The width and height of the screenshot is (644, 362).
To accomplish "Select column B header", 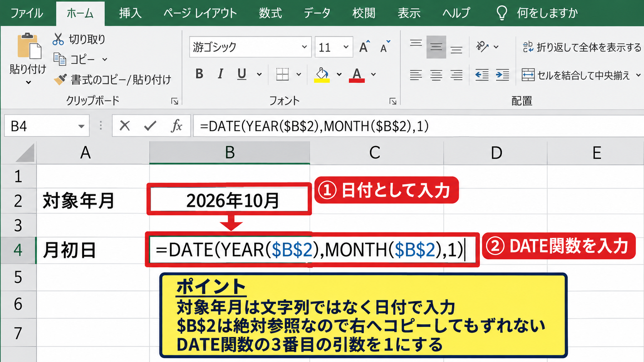I will click(x=230, y=153).
